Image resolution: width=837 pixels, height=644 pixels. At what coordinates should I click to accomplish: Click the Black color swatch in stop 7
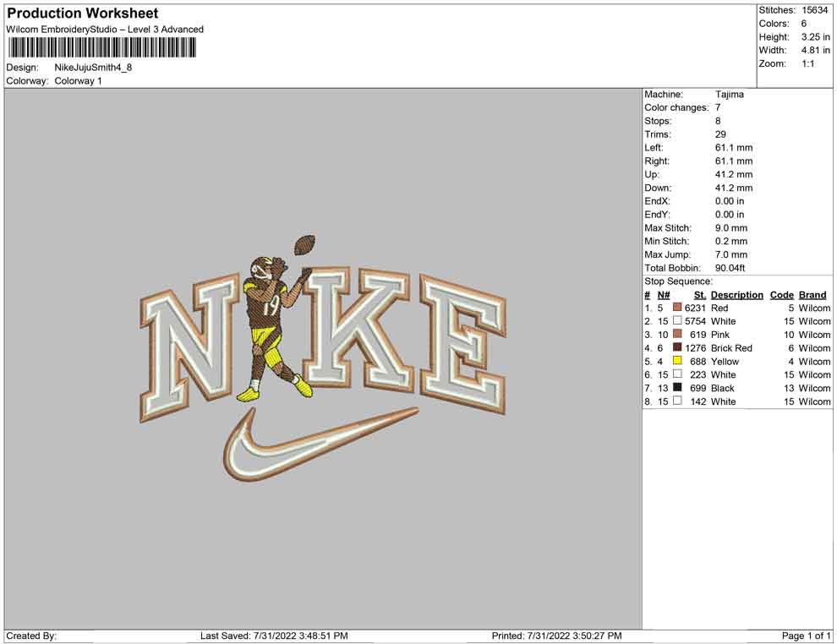[677, 387]
